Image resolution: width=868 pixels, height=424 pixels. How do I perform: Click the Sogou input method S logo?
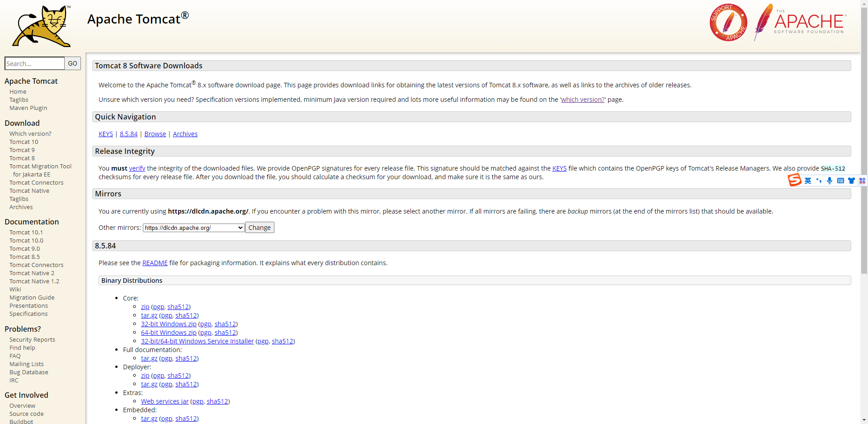[794, 180]
